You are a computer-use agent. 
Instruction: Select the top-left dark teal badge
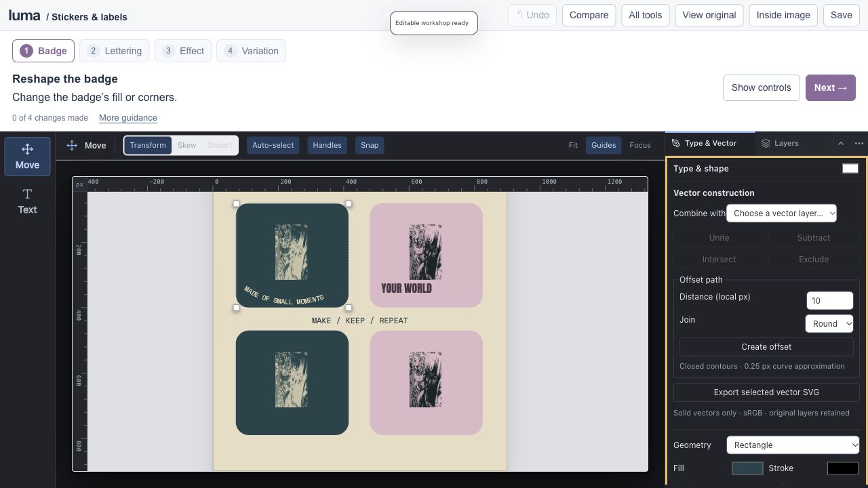[292, 255]
